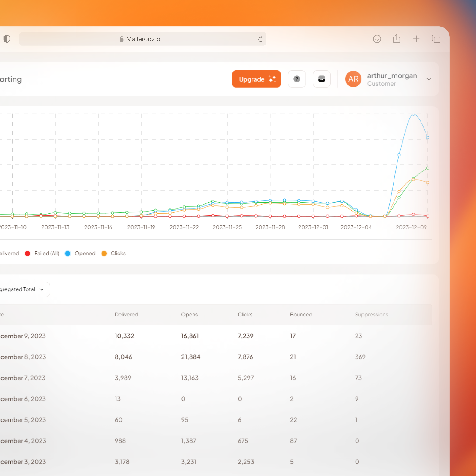Image resolution: width=476 pixels, height=476 pixels.
Task: Expand the arthur_morgan account menu chevron
Action: [x=429, y=79]
